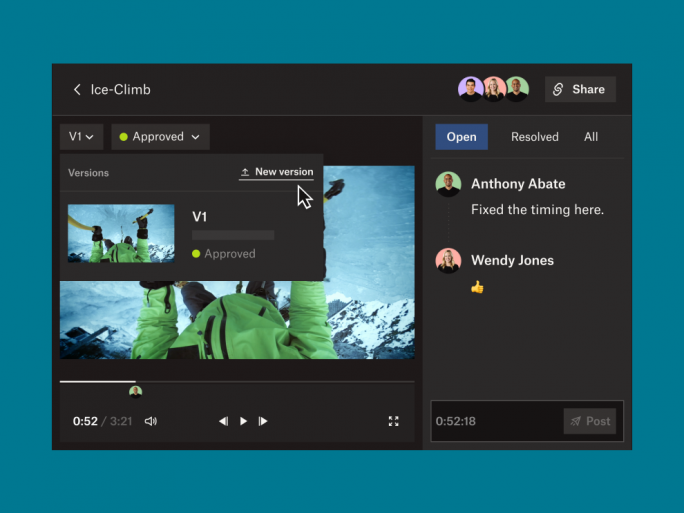Step back one frame
The image size is (684, 513).
point(223,421)
